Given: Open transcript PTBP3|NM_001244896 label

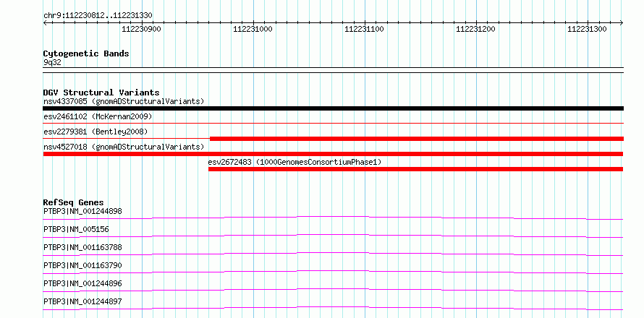Looking at the screenshot, I should pyautogui.click(x=82, y=283).
